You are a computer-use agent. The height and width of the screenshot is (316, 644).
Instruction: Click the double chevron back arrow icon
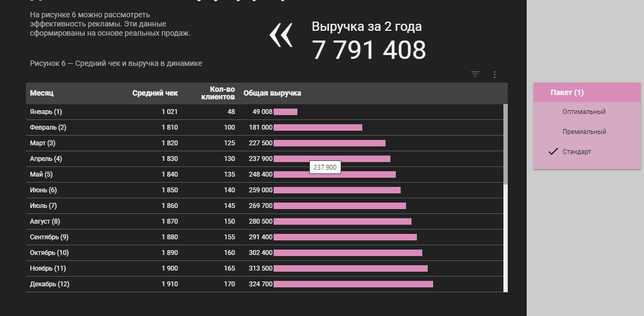(281, 36)
